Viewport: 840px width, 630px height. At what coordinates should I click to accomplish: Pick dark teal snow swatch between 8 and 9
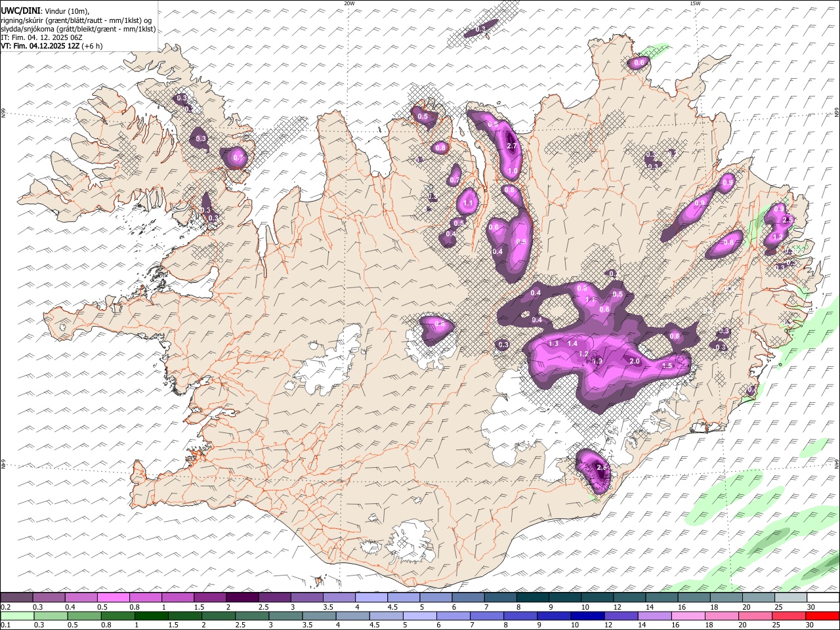532,597
